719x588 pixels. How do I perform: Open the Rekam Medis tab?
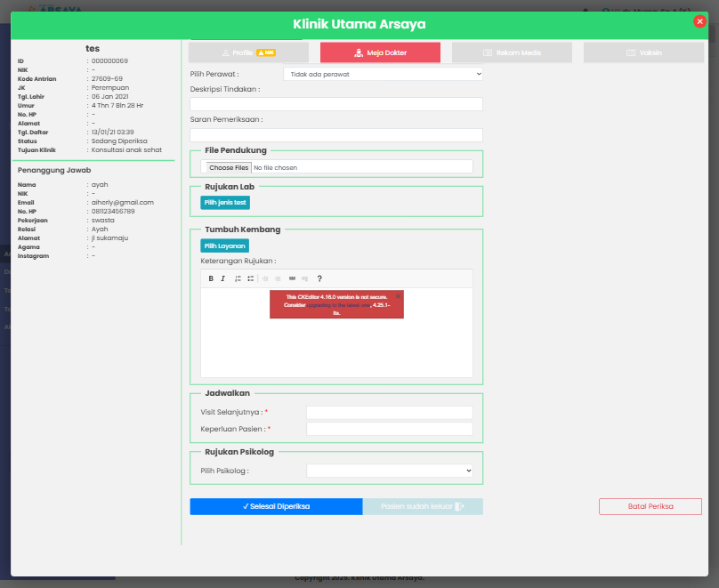512,53
